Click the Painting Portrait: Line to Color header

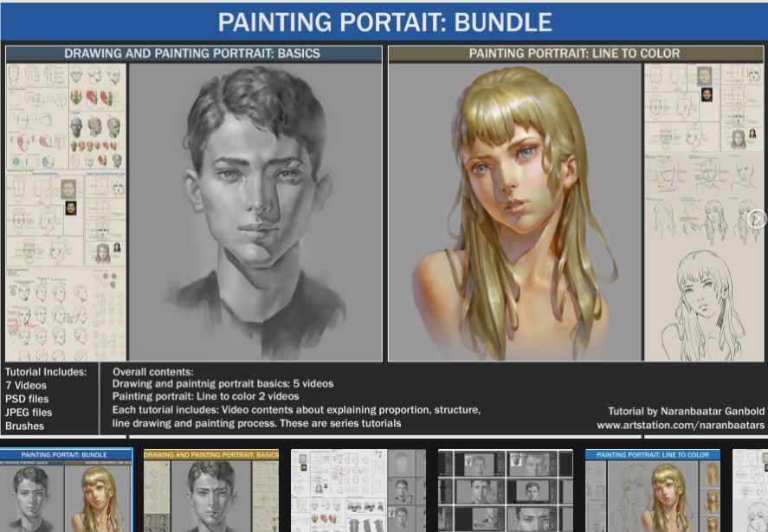click(574, 54)
